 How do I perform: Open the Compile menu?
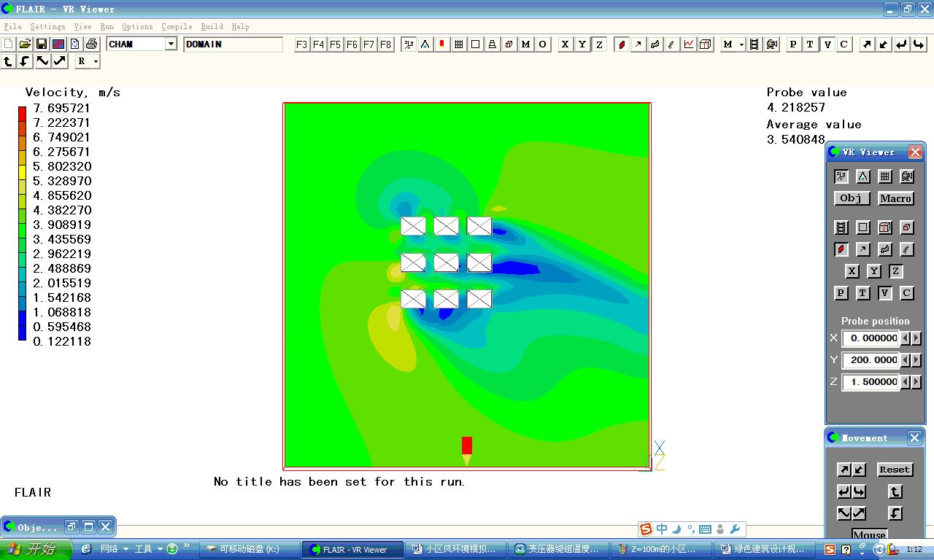point(177,26)
